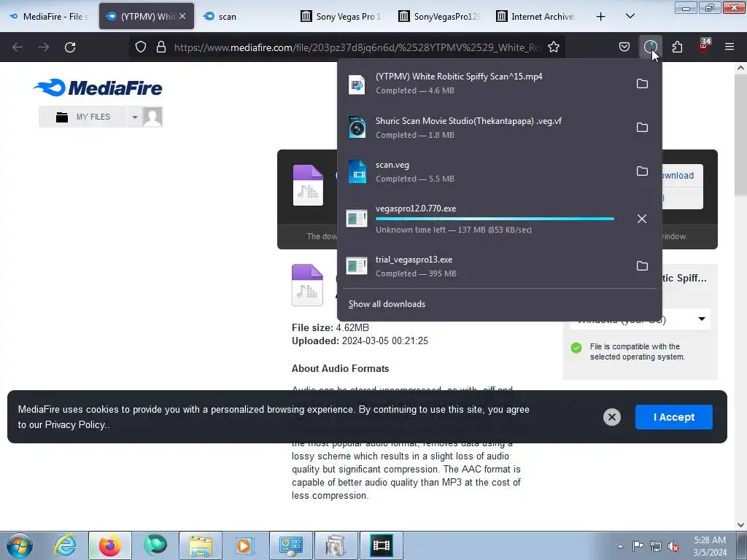The height and width of the screenshot is (560, 747).
Task: List all tabs with the chevron
Action: (630, 16)
